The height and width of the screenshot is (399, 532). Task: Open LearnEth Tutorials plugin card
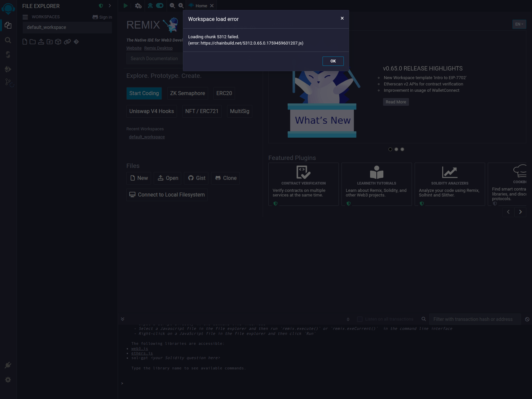click(x=377, y=184)
